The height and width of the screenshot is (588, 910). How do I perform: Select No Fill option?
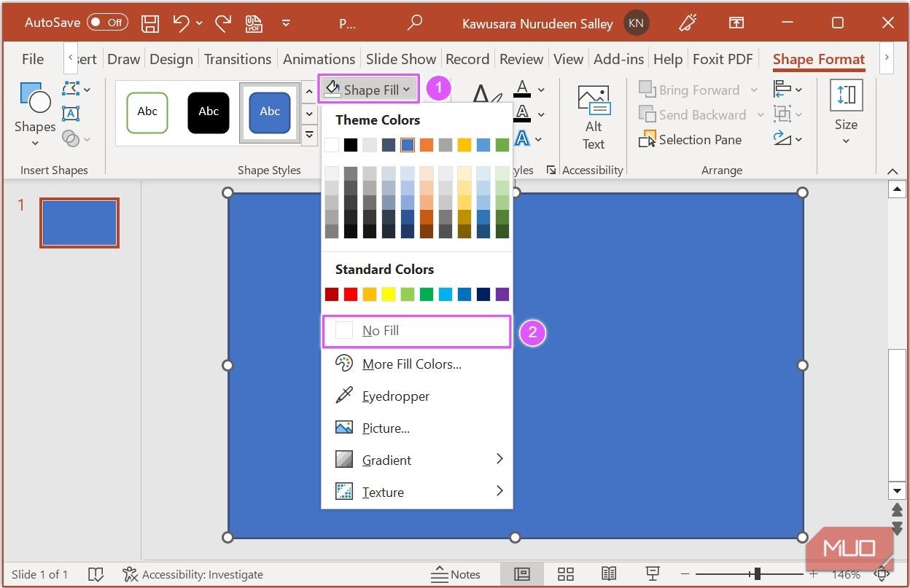point(417,331)
